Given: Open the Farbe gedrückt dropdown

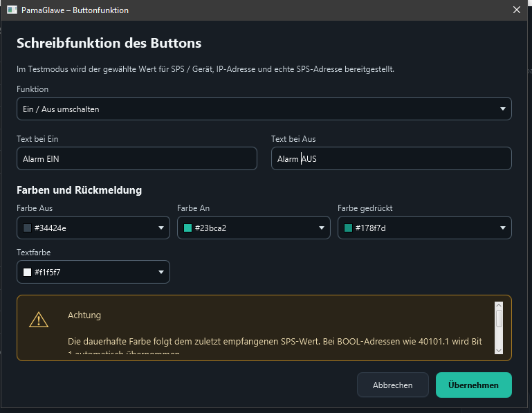Looking at the screenshot, I should pos(425,228).
